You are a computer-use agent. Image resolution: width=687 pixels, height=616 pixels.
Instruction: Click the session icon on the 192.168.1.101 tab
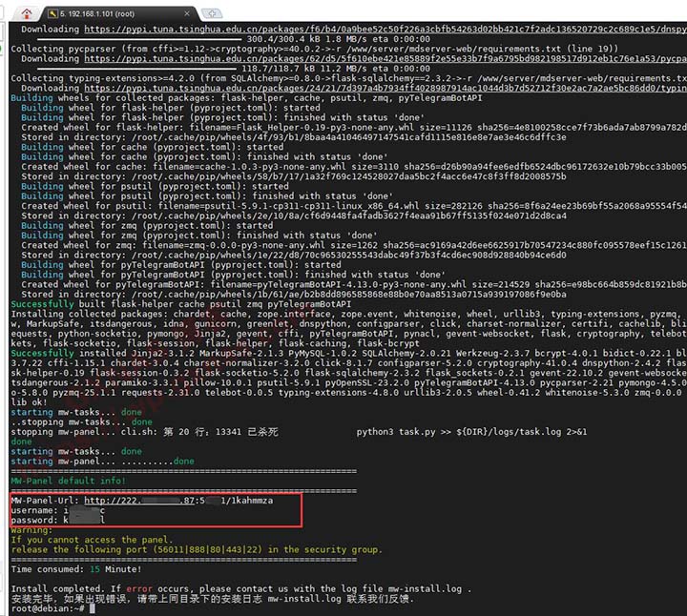pos(53,14)
